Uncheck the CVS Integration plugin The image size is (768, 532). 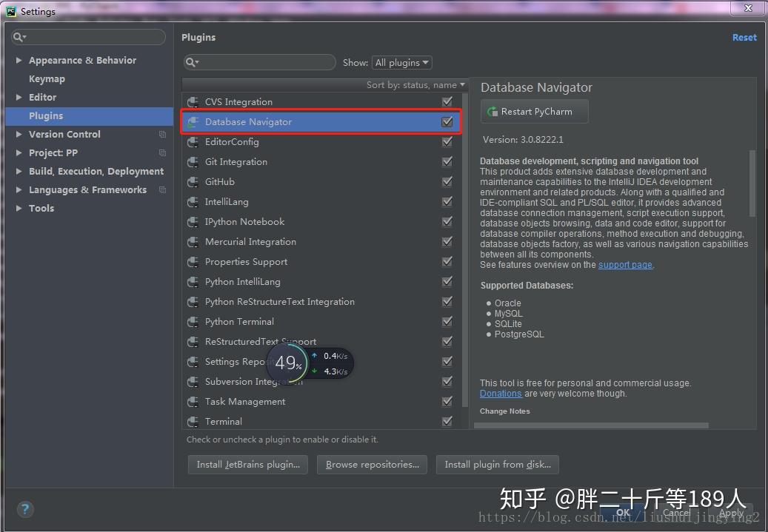click(x=447, y=101)
